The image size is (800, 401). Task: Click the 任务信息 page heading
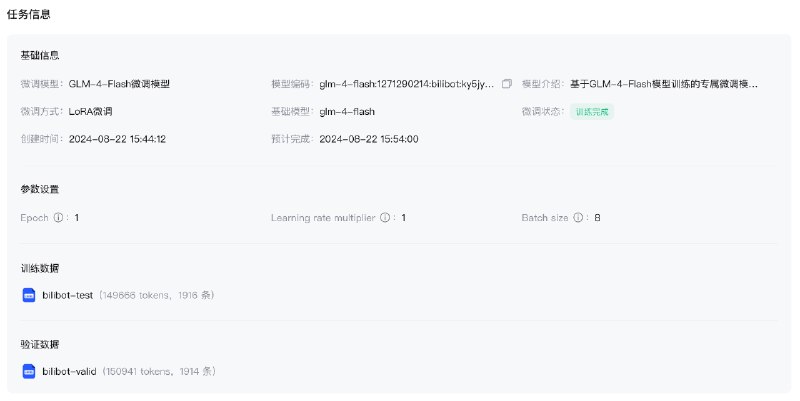(29, 14)
